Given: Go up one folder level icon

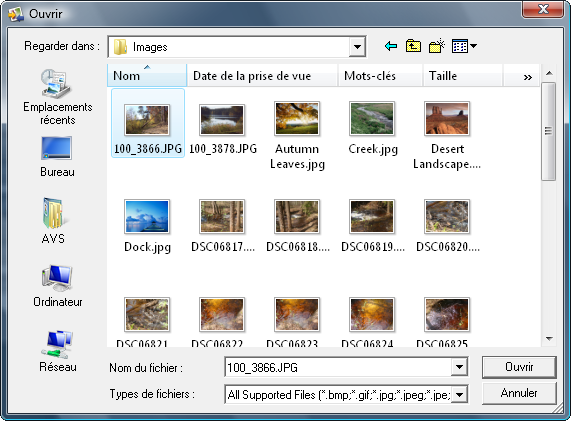Looking at the screenshot, I should click(413, 46).
